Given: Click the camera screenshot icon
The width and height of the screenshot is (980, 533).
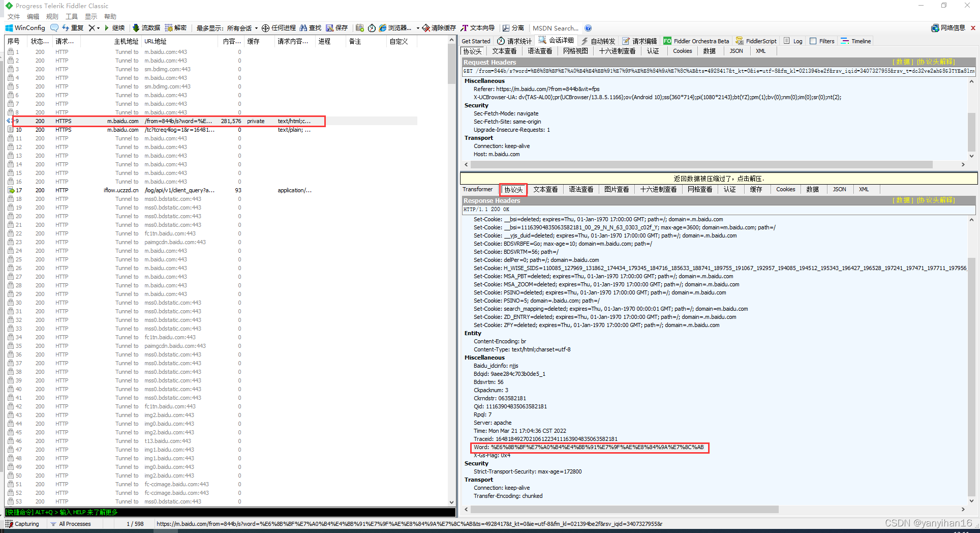Looking at the screenshot, I should 360,28.
